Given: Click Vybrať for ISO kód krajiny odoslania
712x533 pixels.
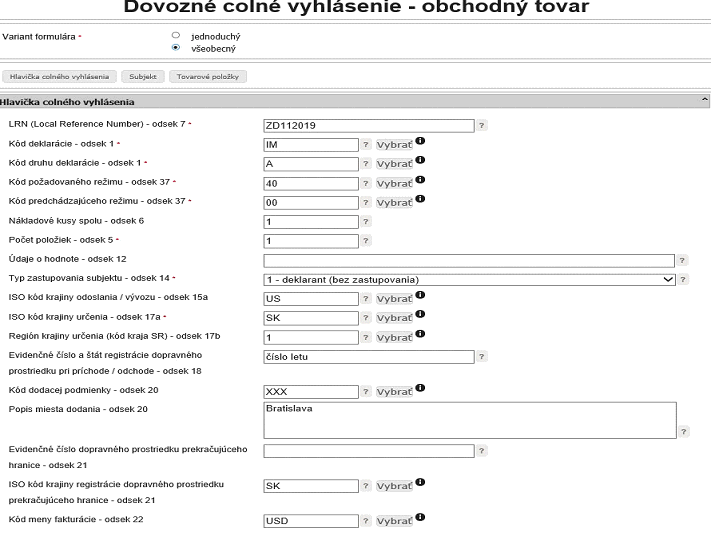Looking at the screenshot, I should (394, 299).
